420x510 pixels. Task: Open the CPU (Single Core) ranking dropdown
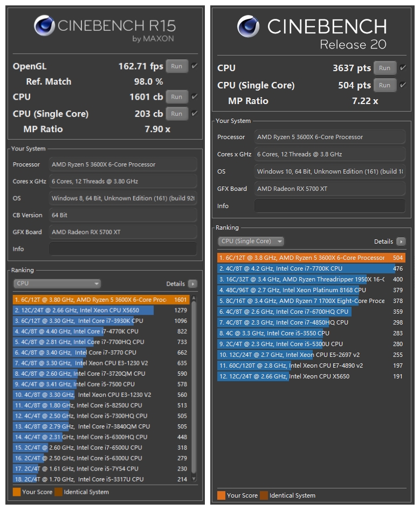pyautogui.click(x=251, y=242)
